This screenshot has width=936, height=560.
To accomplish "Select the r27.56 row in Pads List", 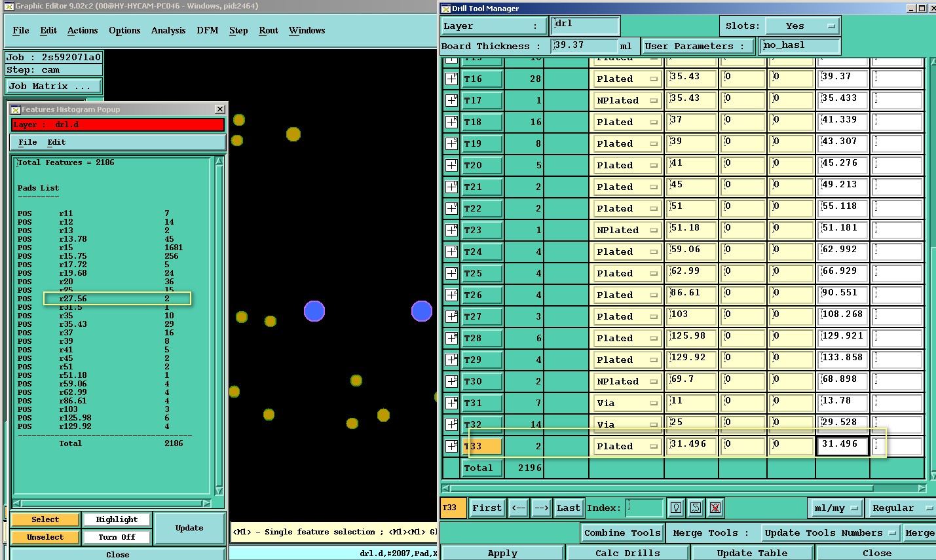I will click(x=105, y=299).
